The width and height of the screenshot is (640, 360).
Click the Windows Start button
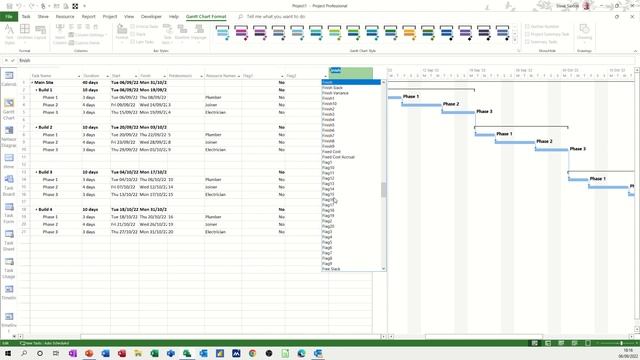[x=7, y=353]
